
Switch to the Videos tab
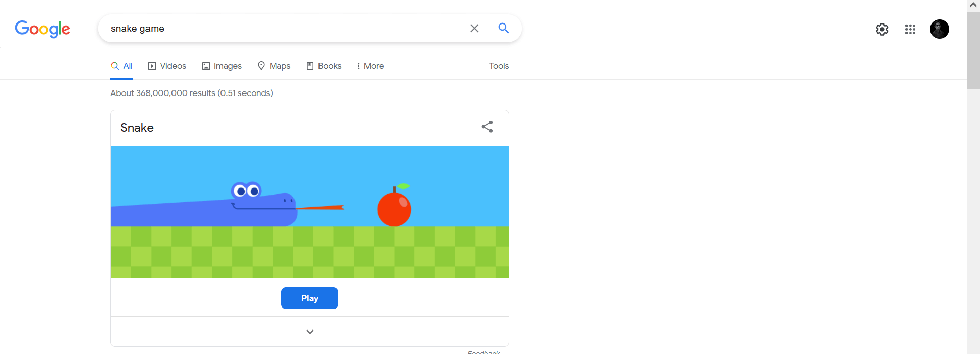167,66
